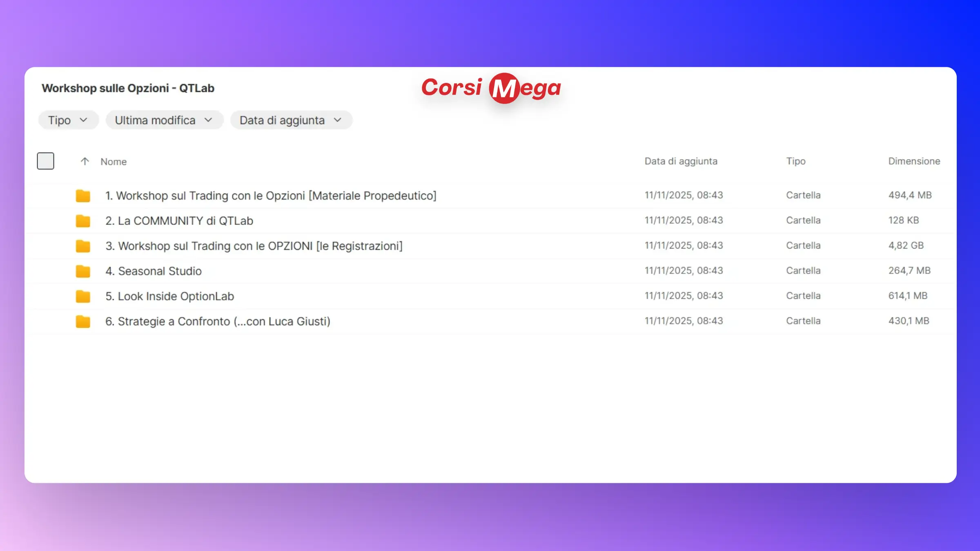Viewport: 980px width, 551px height.
Task: Open 2. La COMMUNITY di QTLab name
Action: pos(179,221)
